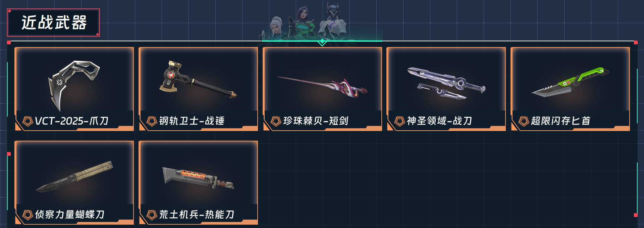Click the pentagon icon beside 珍珠棘贝-短剑
This screenshot has width=644, height=228.
(276, 121)
